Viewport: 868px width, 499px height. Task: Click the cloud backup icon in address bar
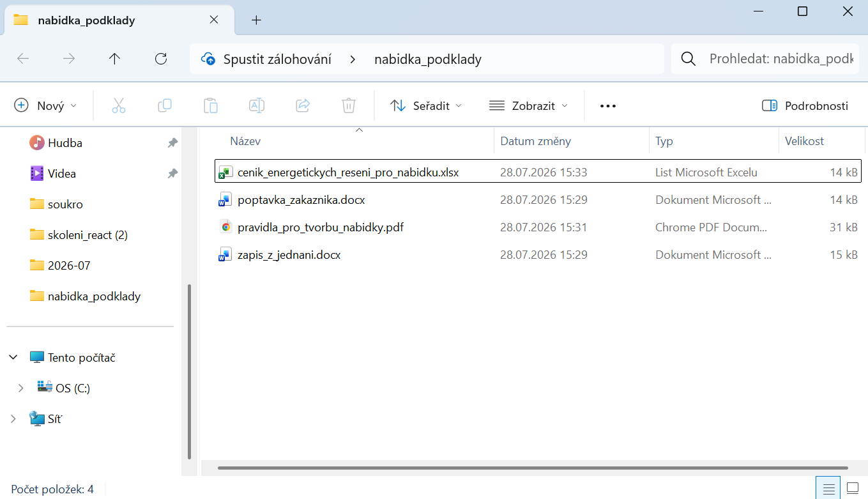(208, 59)
